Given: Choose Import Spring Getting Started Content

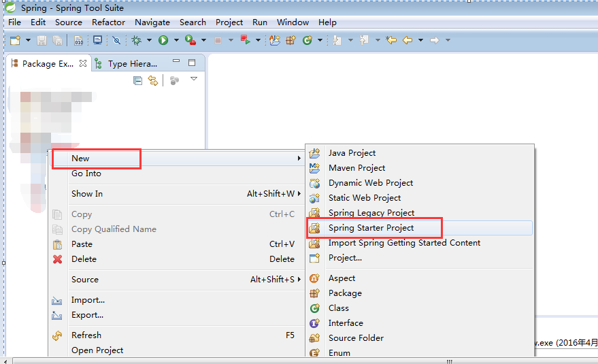Looking at the screenshot, I should 419,243.
